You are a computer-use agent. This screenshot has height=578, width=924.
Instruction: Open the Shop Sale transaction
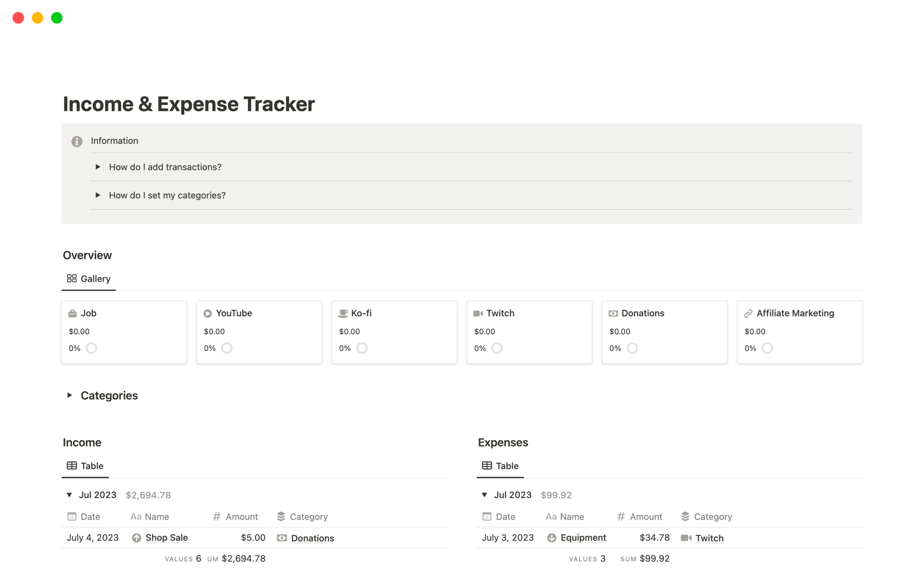click(x=167, y=538)
